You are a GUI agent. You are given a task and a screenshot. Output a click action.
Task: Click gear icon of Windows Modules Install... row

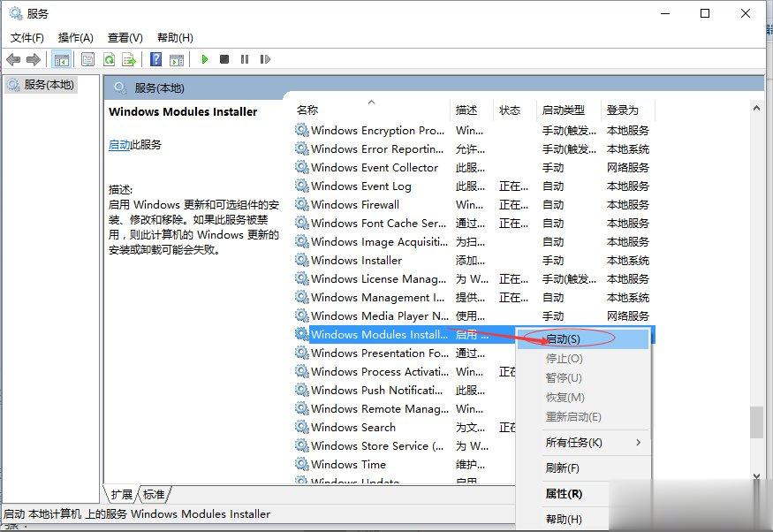pyautogui.click(x=302, y=334)
